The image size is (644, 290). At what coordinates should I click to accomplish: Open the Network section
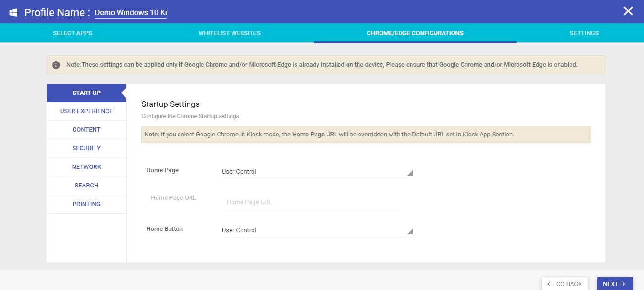point(86,167)
